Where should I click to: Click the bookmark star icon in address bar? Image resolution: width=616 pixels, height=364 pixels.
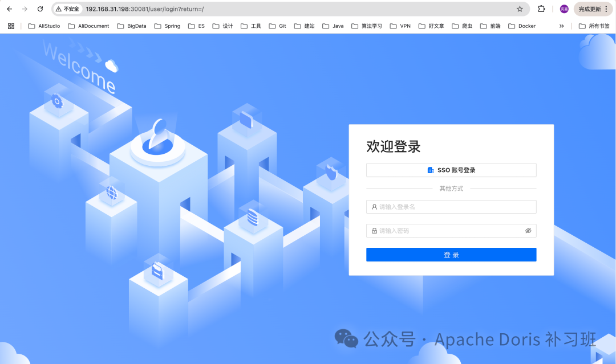click(520, 9)
